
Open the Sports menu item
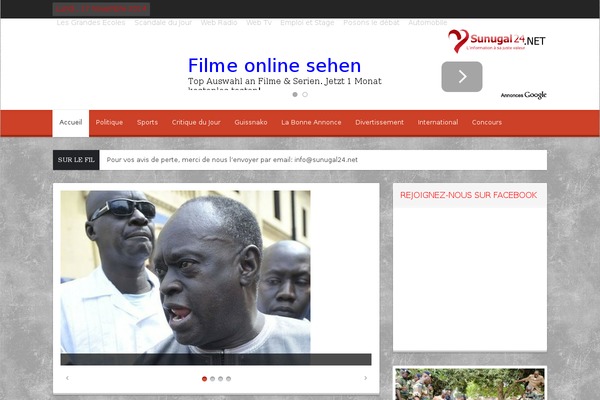click(x=147, y=122)
